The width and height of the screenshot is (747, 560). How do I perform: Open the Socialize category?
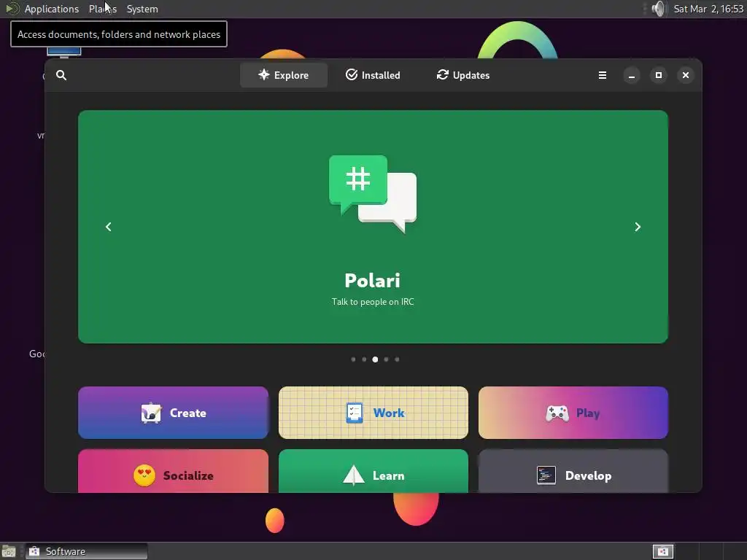(x=174, y=472)
